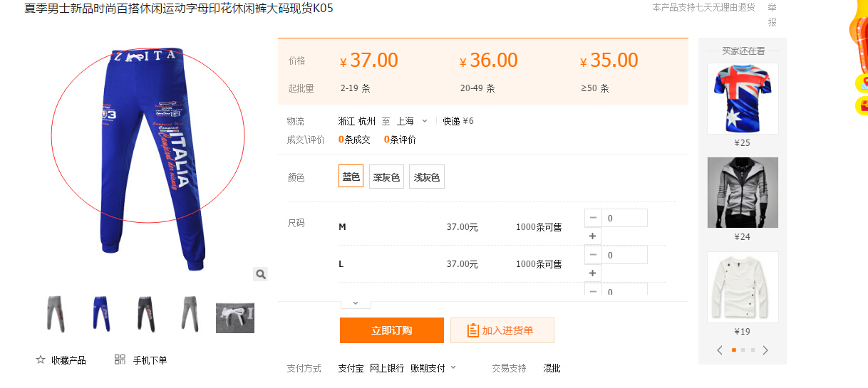Click the ¥35.00 tier price
This screenshot has width=868, height=388.
[x=609, y=61]
